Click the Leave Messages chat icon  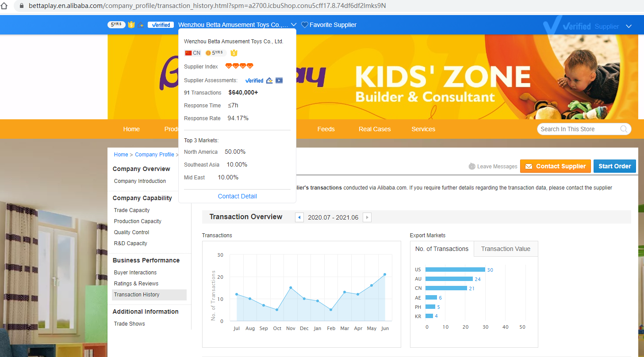click(x=472, y=167)
